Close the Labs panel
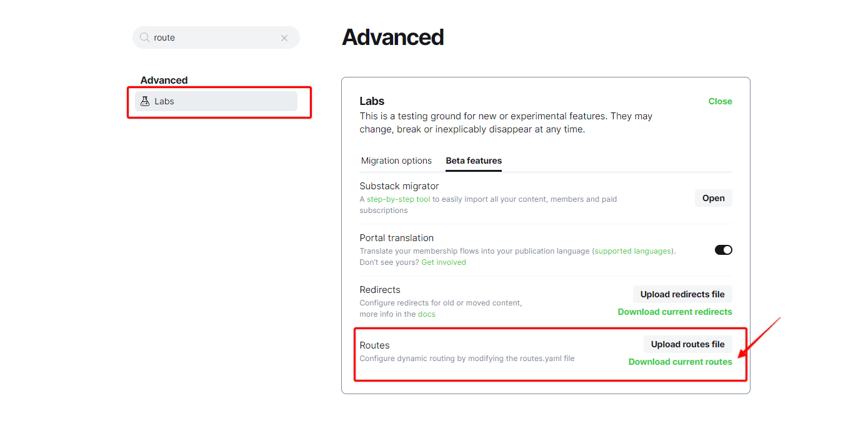868x441 pixels. tap(720, 101)
